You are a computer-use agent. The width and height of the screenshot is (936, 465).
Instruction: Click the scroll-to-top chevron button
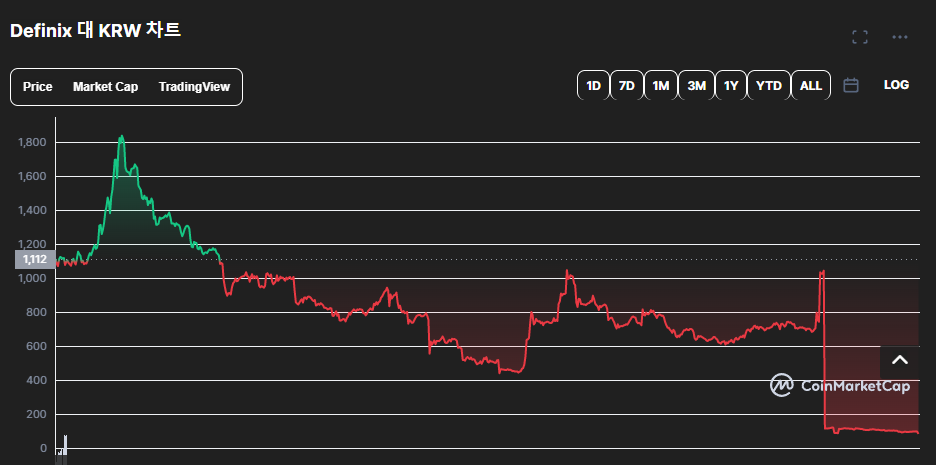pyautogui.click(x=900, y=360)
